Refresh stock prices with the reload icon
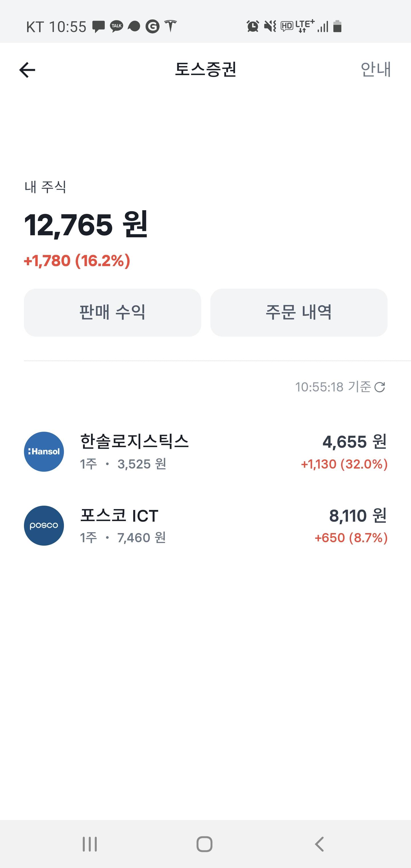This screenshot has width=411, height=868. click(380, 387)
